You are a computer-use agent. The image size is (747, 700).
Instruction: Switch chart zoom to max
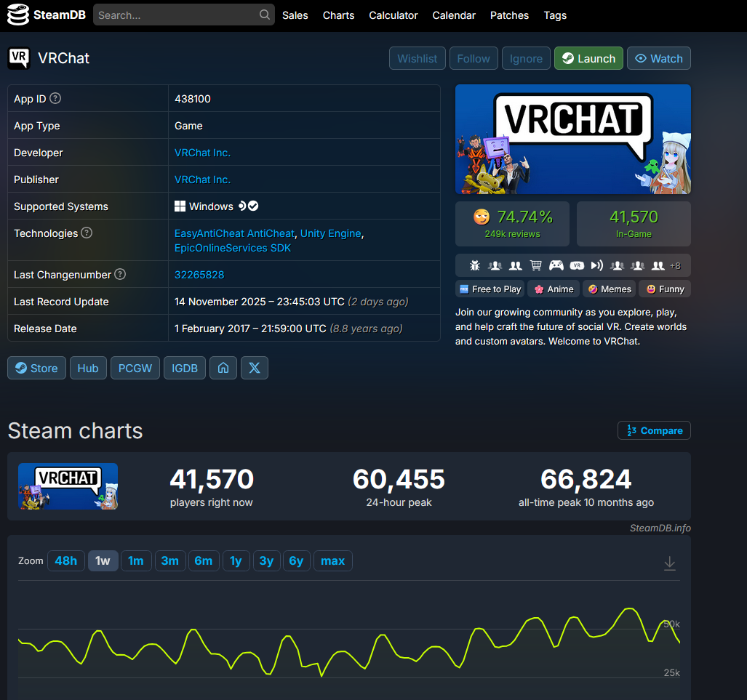pos(332,561)
